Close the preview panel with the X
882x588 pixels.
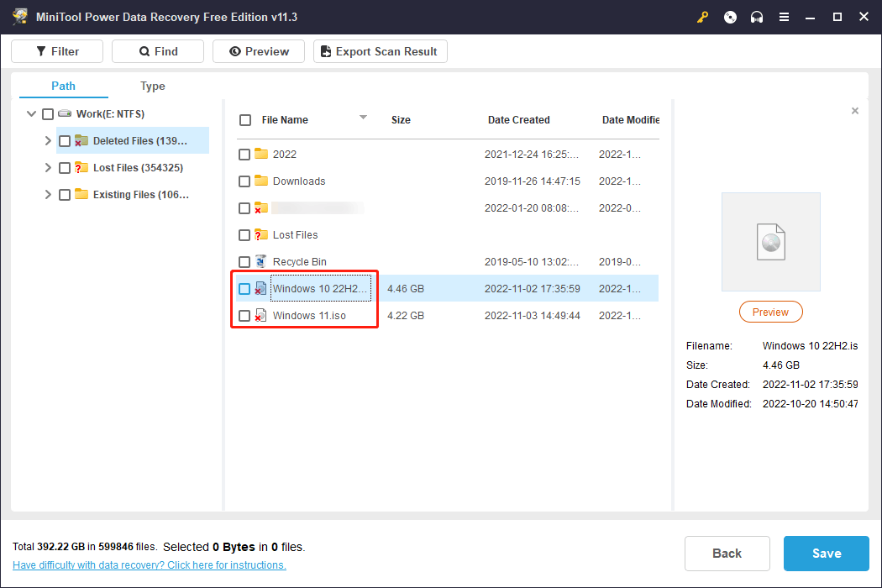pyautogui.click(x=855, y=111)
